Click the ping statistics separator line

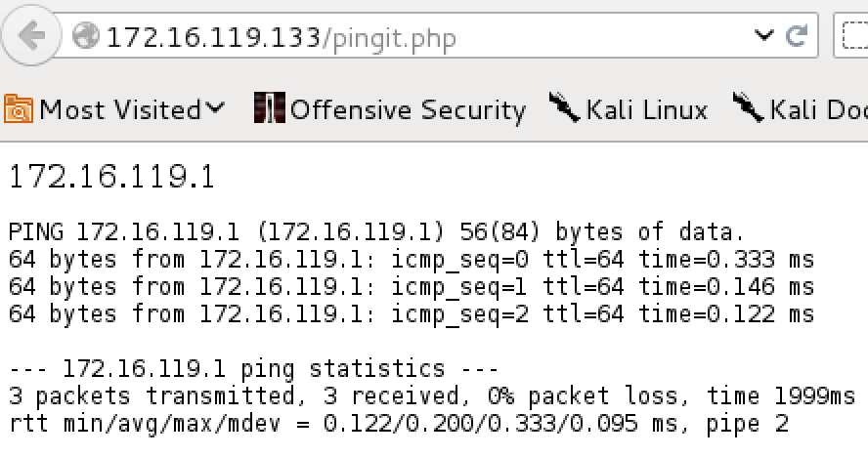click(254, 369)
